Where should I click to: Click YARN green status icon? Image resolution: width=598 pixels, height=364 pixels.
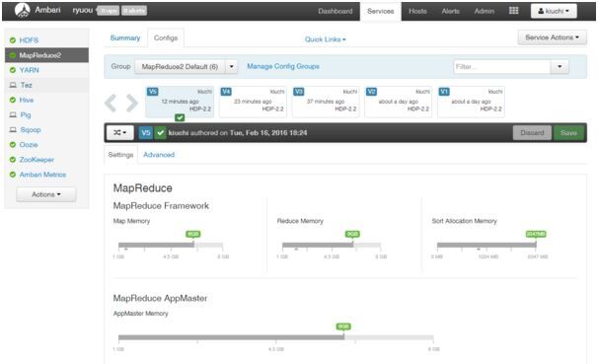(x=13, y=70)
